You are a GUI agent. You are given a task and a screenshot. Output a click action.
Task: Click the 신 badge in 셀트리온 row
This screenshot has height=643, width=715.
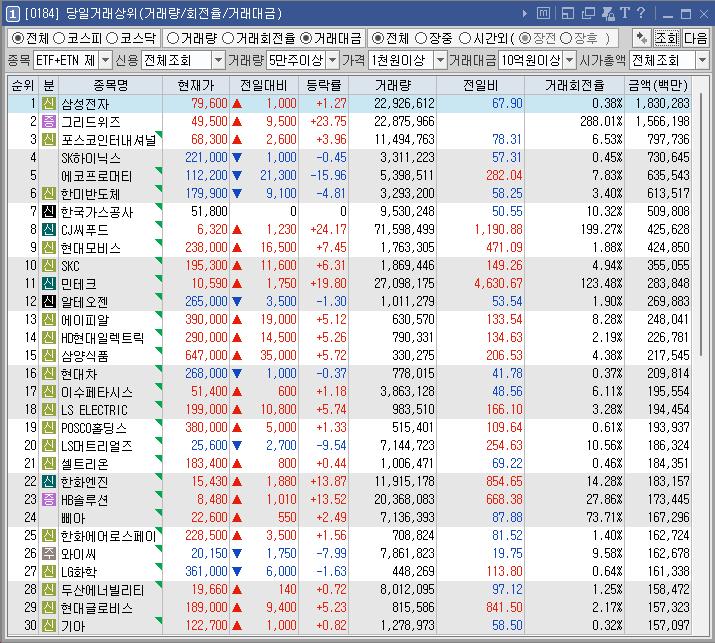pos(49,463)
